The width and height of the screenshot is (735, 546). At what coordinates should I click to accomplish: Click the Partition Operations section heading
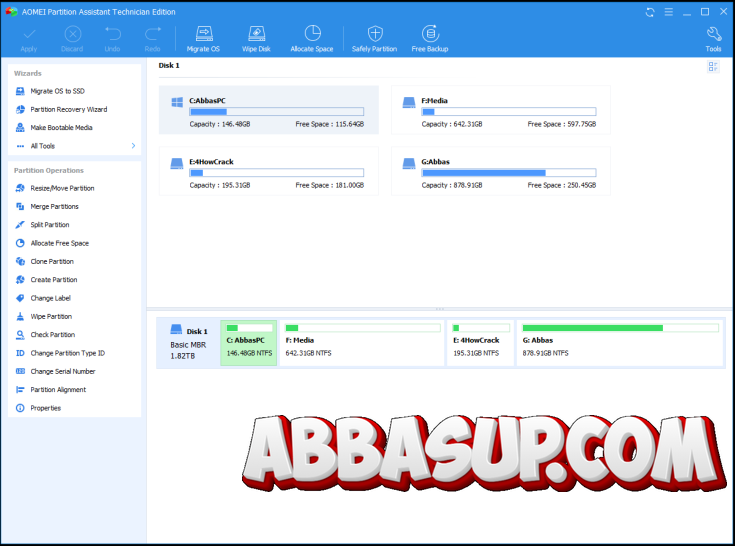pos(49,170)
